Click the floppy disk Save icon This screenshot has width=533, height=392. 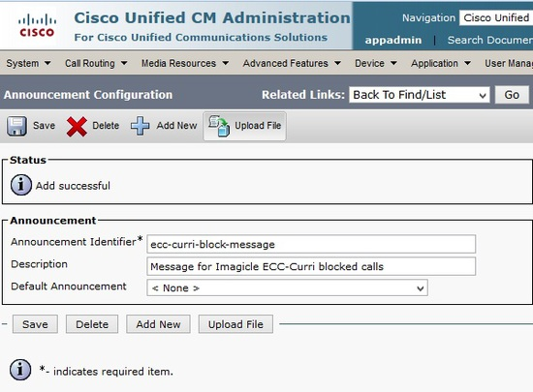[16, 126]
